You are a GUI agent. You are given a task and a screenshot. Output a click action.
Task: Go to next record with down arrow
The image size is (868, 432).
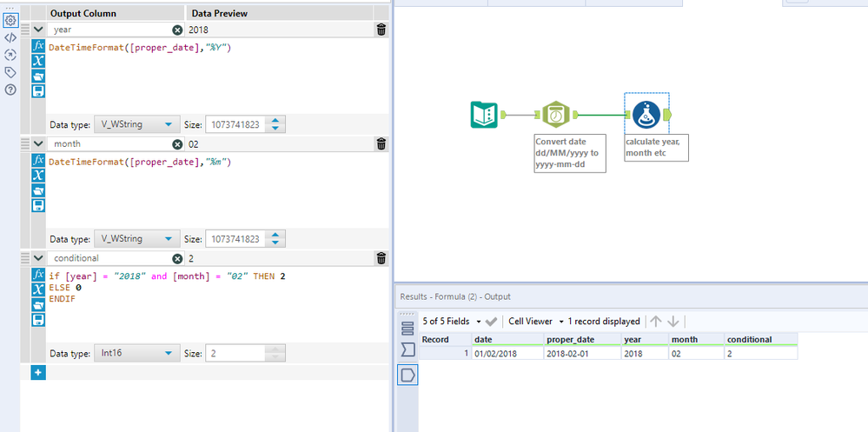click(x=673, y=322)
